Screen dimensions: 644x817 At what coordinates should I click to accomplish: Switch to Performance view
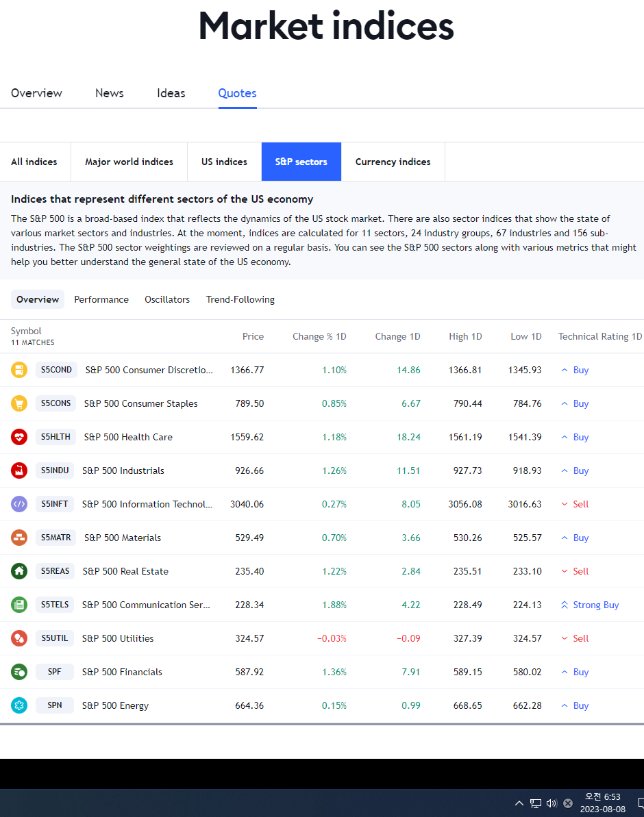(101, 299)
